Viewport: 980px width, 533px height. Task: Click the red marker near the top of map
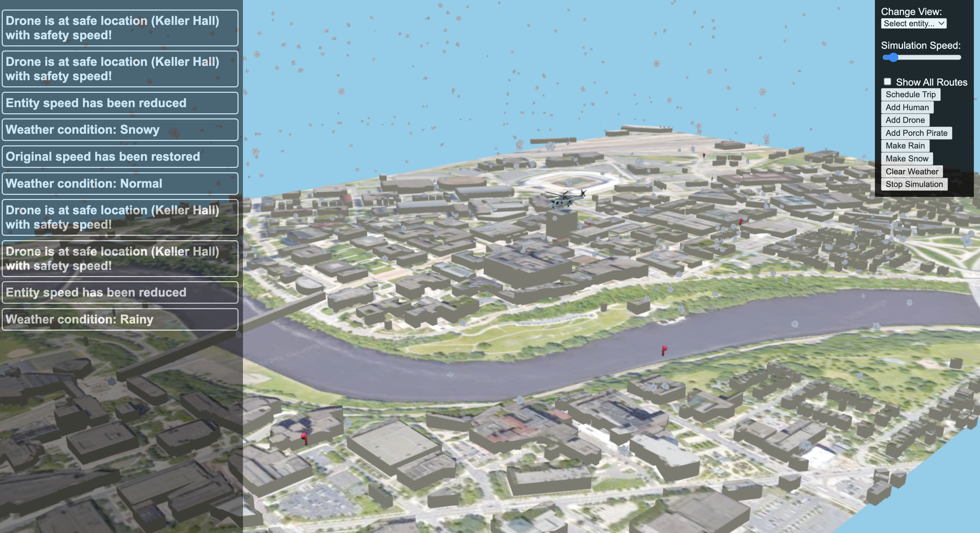pos(704,155)
